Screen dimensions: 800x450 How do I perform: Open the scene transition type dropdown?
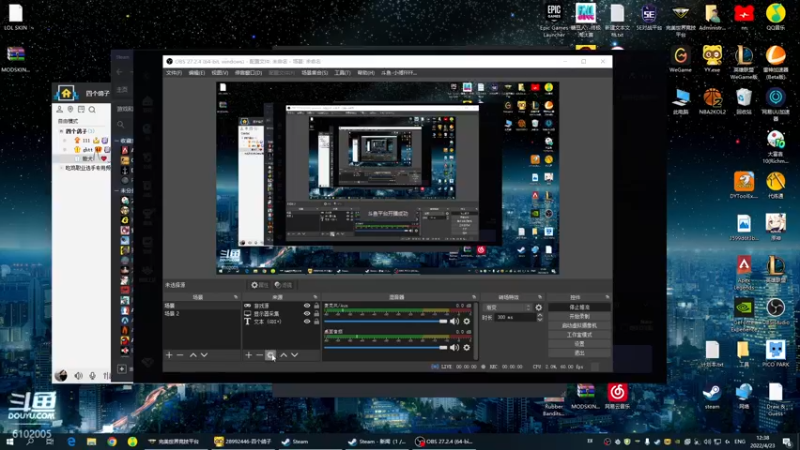point(508,308)
